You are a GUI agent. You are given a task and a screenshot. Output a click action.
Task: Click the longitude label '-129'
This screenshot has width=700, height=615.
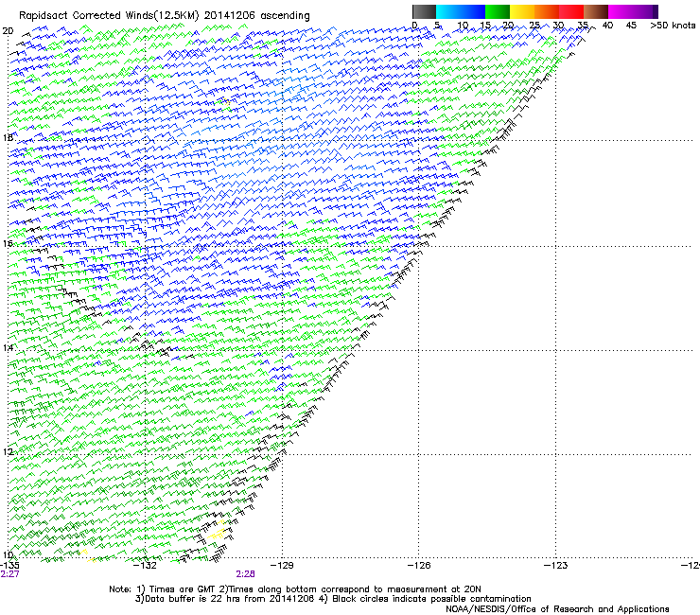282,566
